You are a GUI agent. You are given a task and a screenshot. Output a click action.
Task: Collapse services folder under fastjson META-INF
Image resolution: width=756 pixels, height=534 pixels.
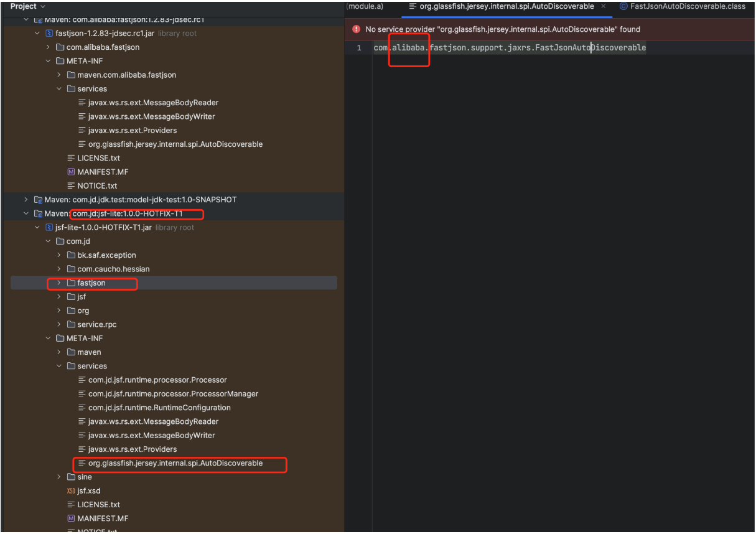point(59,89)
